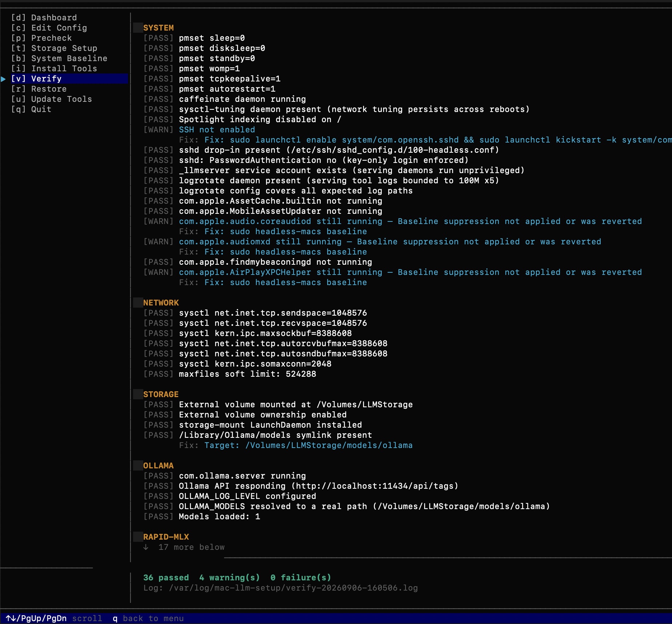Image resolution: width=672 pixels, height=624 pixels.
Task: Click 'com.apple.MobileAssetUpdater not running' line
Action: [263, 211]
